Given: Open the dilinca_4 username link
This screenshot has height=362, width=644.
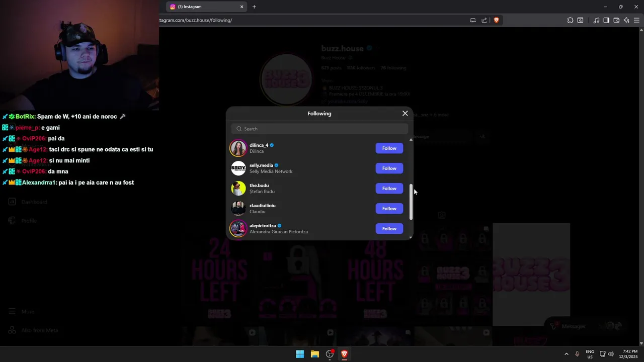Looking at the screenshot, I should 259,145.
